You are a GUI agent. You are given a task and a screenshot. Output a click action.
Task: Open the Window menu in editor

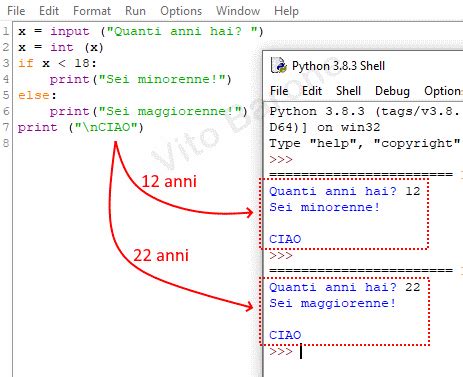238,11
